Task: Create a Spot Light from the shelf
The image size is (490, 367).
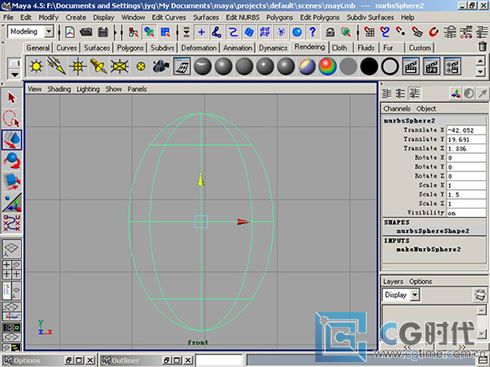Action: coord(98,66)
